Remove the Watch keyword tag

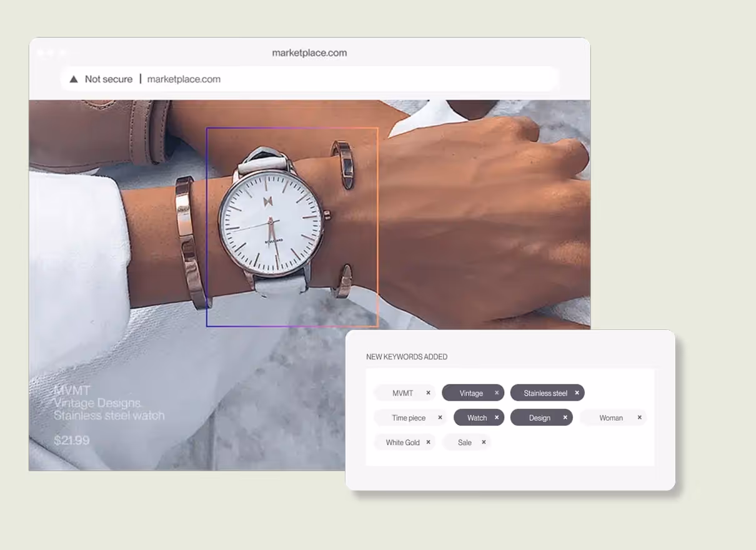[497, 417]
